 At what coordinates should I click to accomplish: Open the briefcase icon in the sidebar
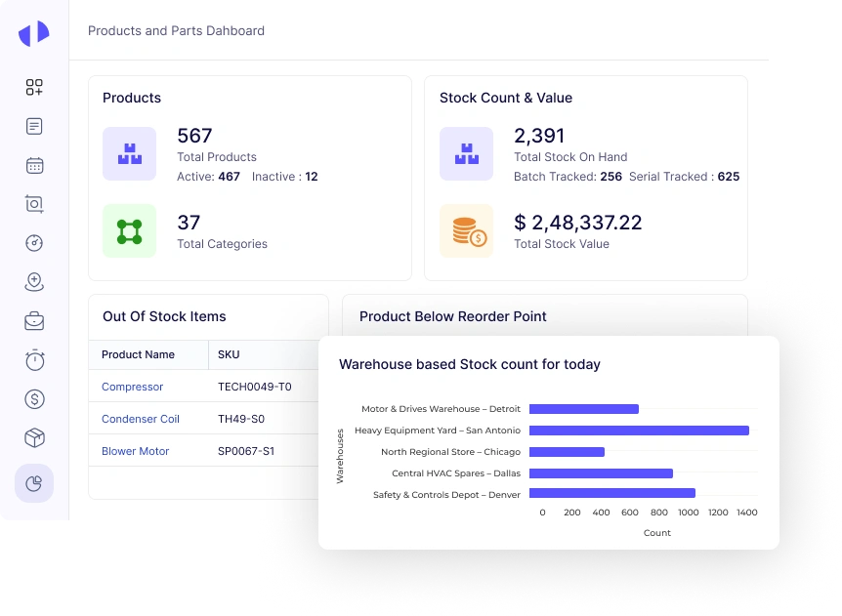click(x=34, y=319)
